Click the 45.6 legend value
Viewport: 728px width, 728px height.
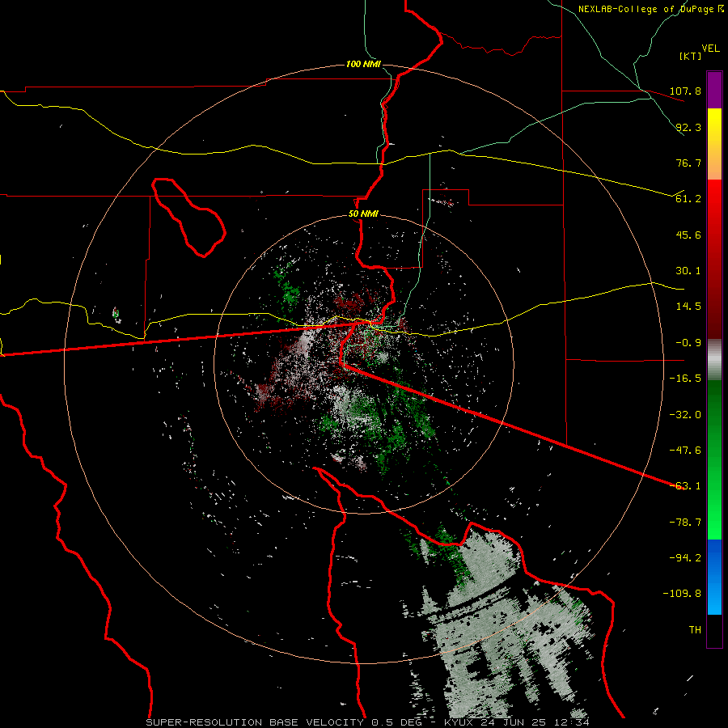tap(688, 235)
